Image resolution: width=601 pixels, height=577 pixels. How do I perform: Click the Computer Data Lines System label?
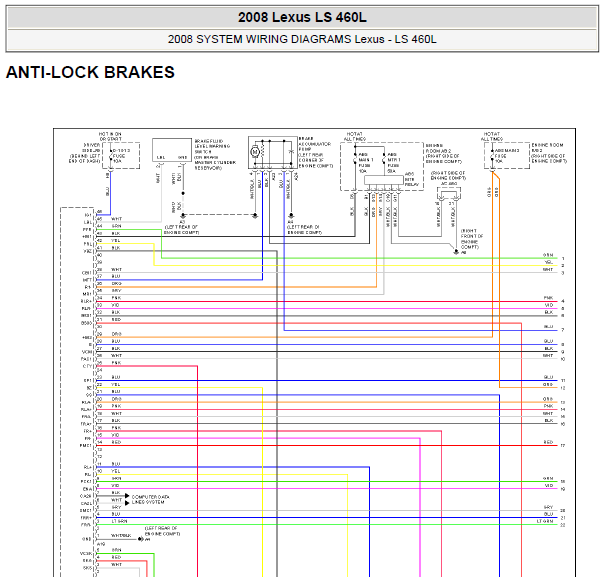coord(151,499)
